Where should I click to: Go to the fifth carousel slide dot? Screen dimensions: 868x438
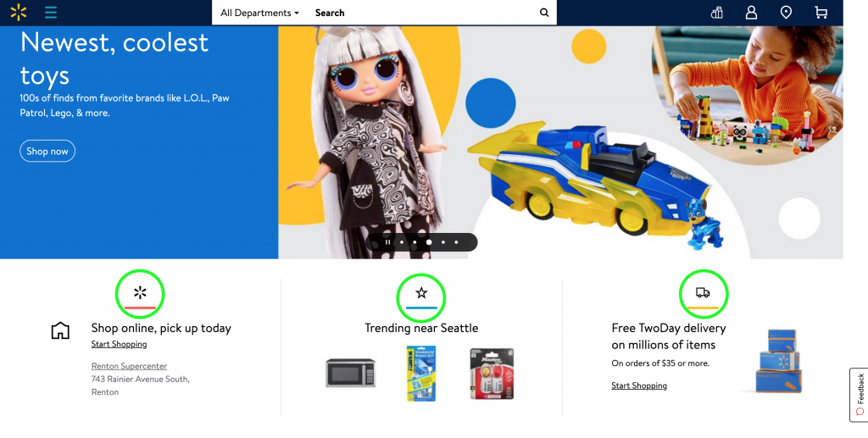456,242
